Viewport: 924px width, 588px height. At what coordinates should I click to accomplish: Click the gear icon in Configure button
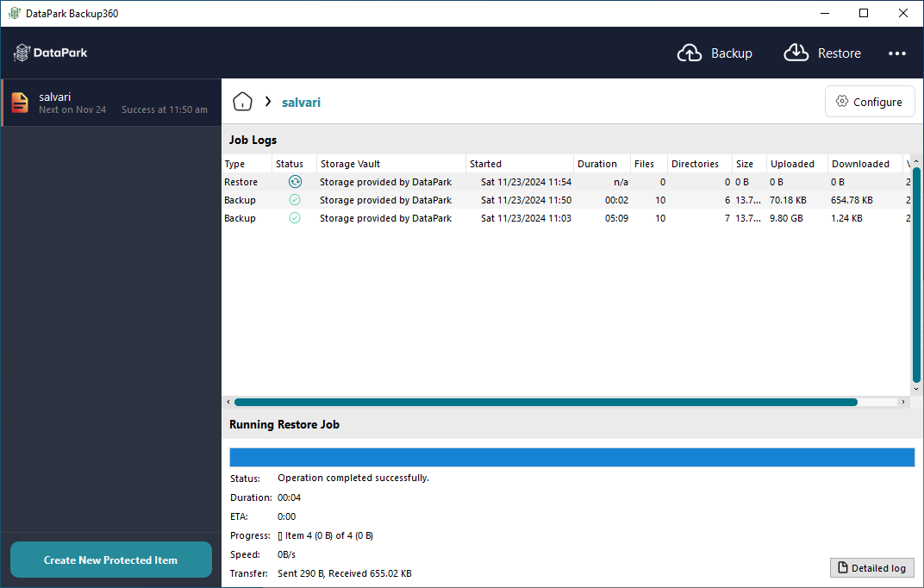point(842,102)
